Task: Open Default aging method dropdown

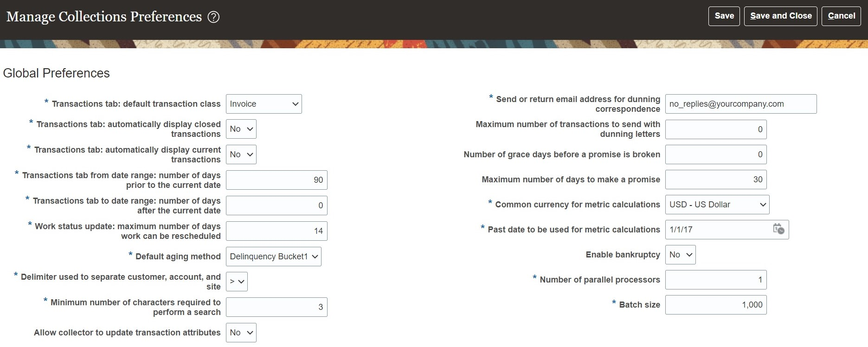Action: pyautogui.click(x=273, y=257)
